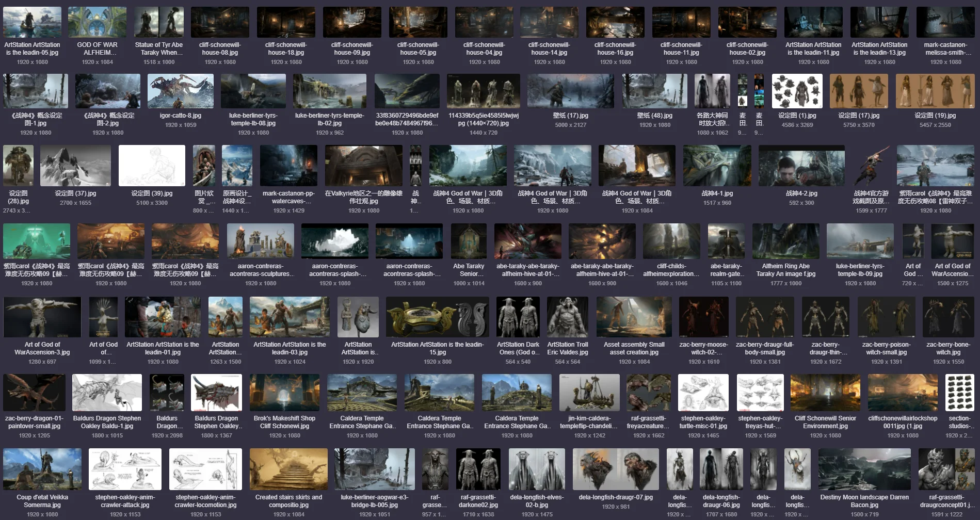Select Brok's Makeshift Shop thumbnail
This screenshot has height=520, width=980.
click(x=284, y=393)
